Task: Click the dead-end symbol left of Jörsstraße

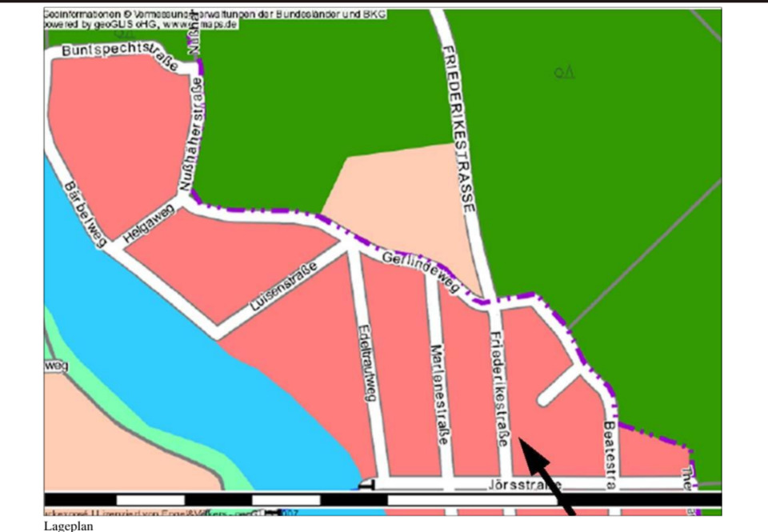Action: [366, 484]
